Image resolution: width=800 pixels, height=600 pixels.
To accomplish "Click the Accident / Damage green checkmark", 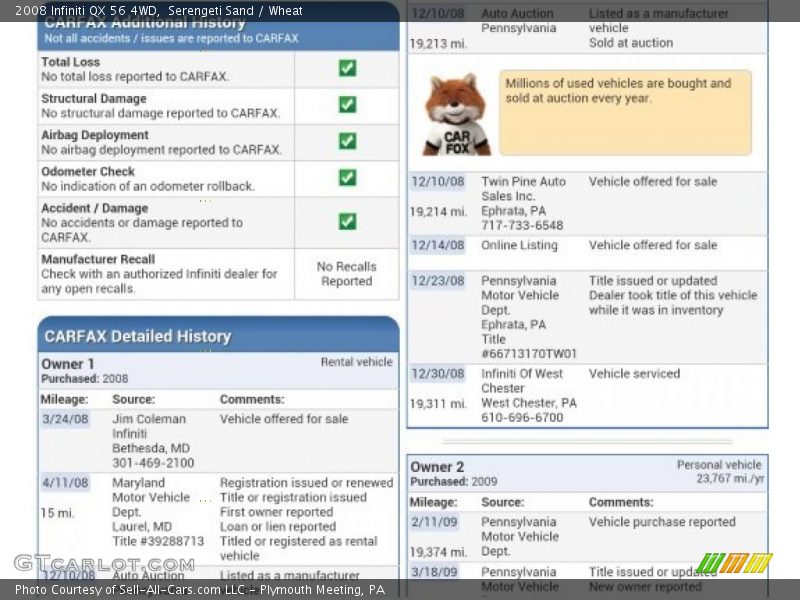I will point(347,221).
